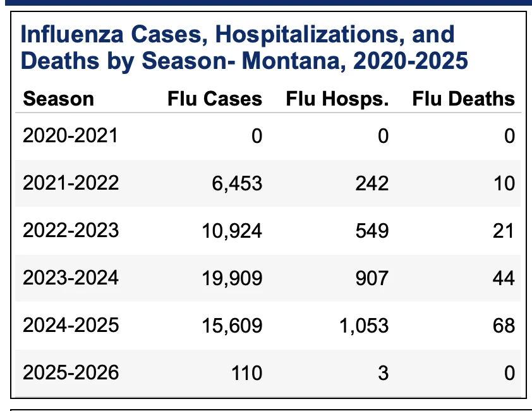This screenshot has height=411, width=532.
Task: Select the 2022-2023 season row label
Action: tap(71, 230)
